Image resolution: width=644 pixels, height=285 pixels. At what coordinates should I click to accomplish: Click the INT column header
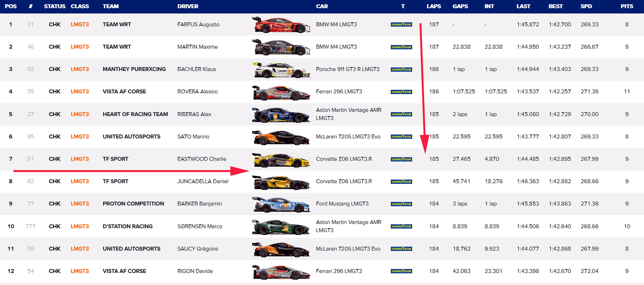click(489, 6)
